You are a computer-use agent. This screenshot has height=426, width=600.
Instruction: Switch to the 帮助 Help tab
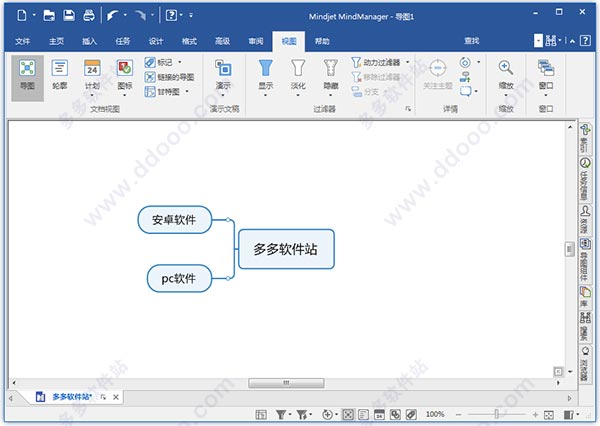tap(322, 41)
